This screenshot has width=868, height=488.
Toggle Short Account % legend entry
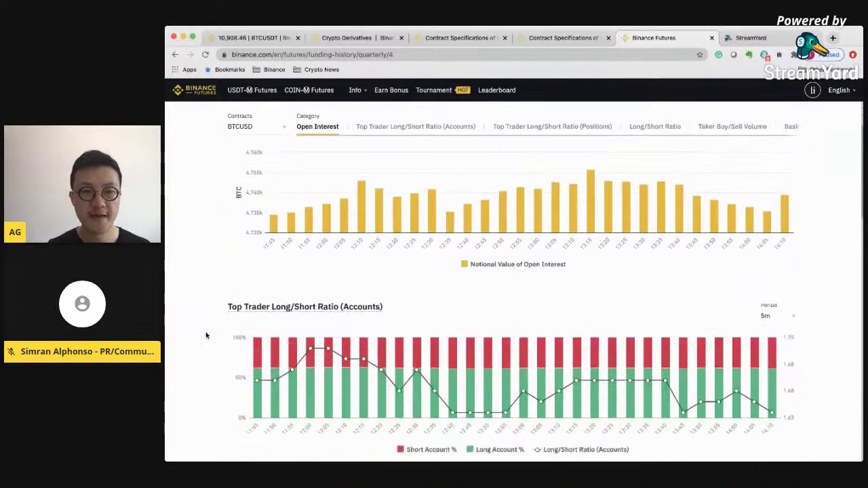click(427, 449)
